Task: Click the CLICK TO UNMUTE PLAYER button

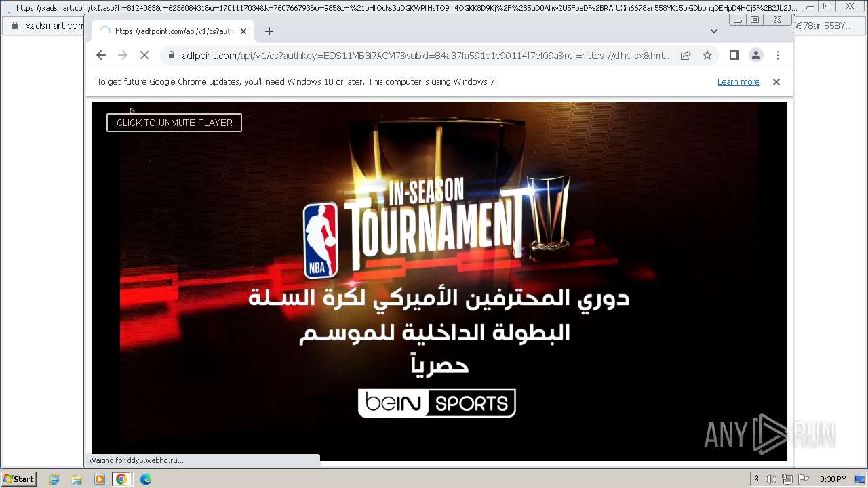Action: (x=174, y=123)
